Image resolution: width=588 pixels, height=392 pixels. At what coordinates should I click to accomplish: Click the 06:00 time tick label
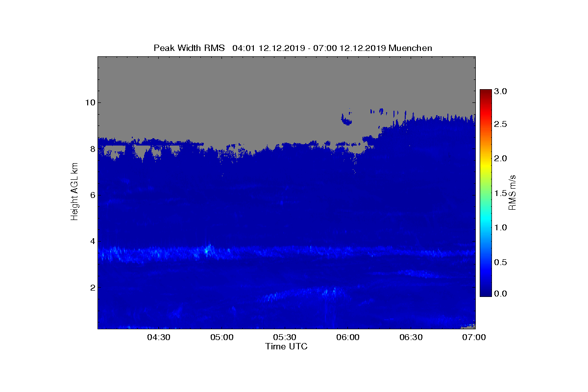(348, 338)
